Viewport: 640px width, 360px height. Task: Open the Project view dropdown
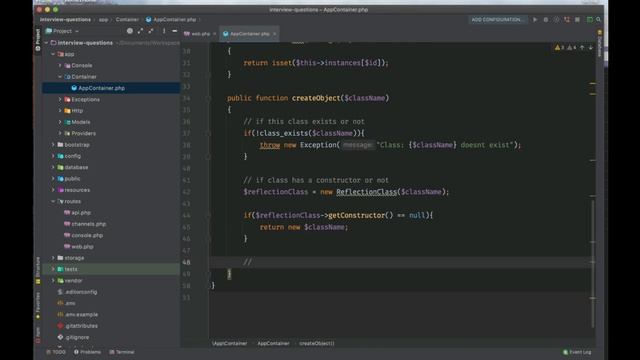(x=62, y=31)
